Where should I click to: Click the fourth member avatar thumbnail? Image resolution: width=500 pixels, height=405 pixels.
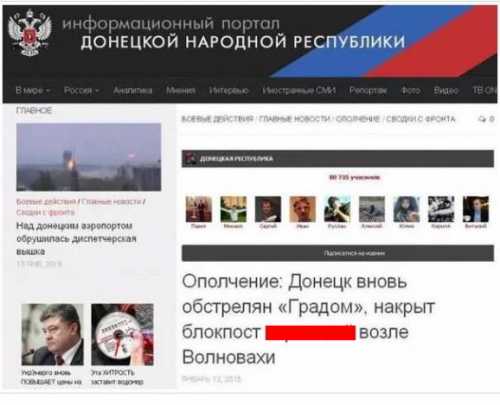pos(302,209)
